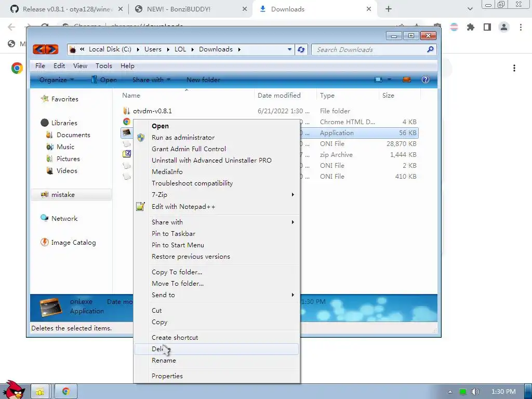Open the Pictures library
The width and height of the screenshot is (532, 399).
tap(68, 159)
